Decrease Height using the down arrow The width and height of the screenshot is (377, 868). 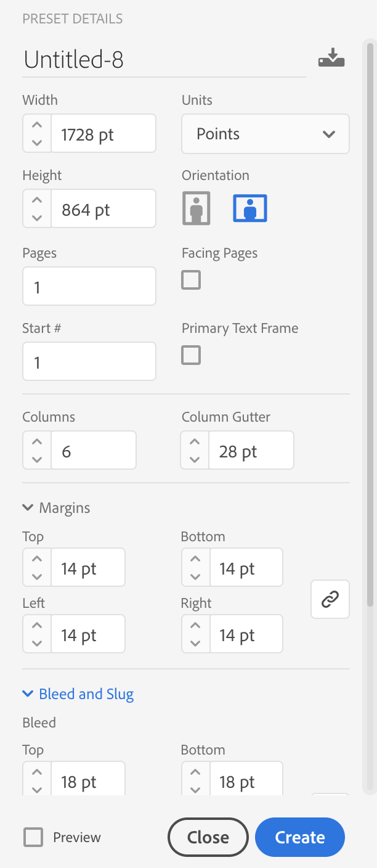point(37,218)
